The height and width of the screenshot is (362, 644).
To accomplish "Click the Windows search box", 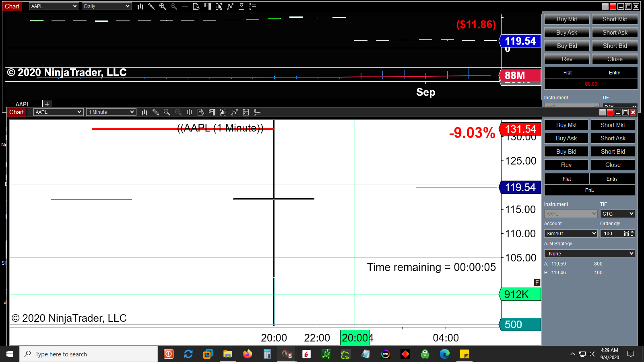I will pyautogui.click(x=89, y=354).
